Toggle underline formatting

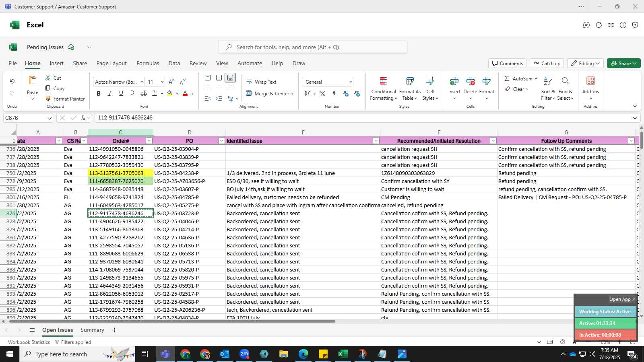[121, 93]
